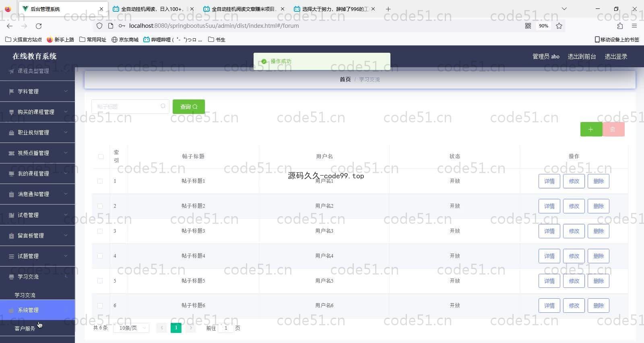
Task: Check the box for row 帖子标题3
Action: click(100, 231)
